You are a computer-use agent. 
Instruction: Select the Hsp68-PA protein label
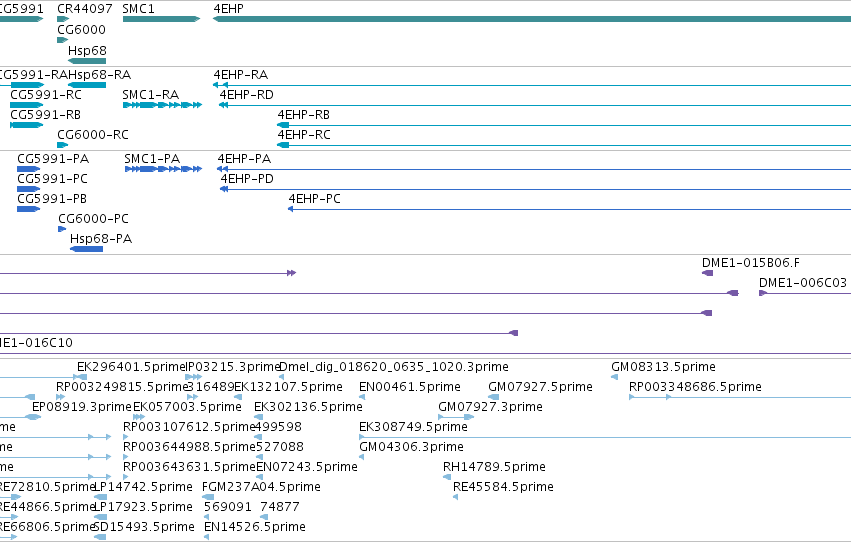[101, 239]
